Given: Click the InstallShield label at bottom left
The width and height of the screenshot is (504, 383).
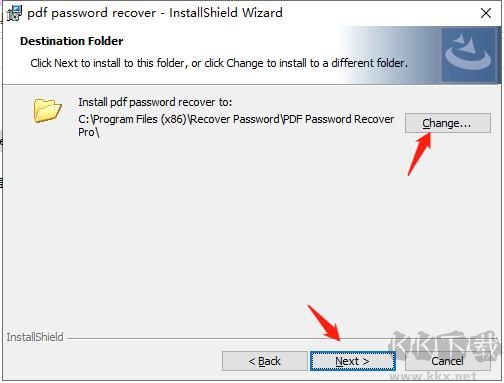Looking at the screenshot, I should click(x=35, y=337).
